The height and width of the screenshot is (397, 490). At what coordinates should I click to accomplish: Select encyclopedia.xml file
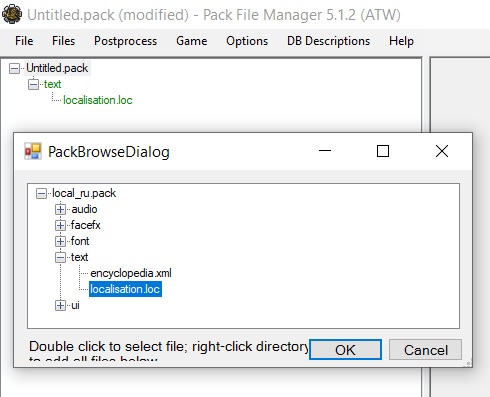[x=131, y=273]
